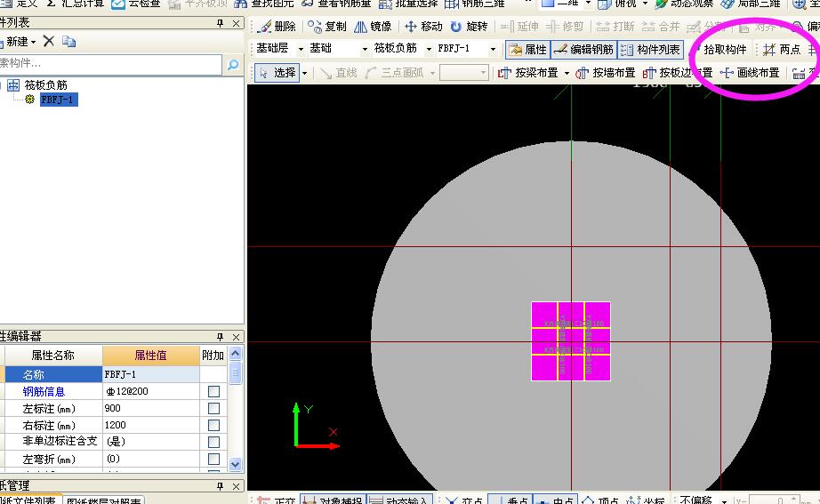Toggle 交点 intersection snap

pyautogui.click(x=464, y=500)
